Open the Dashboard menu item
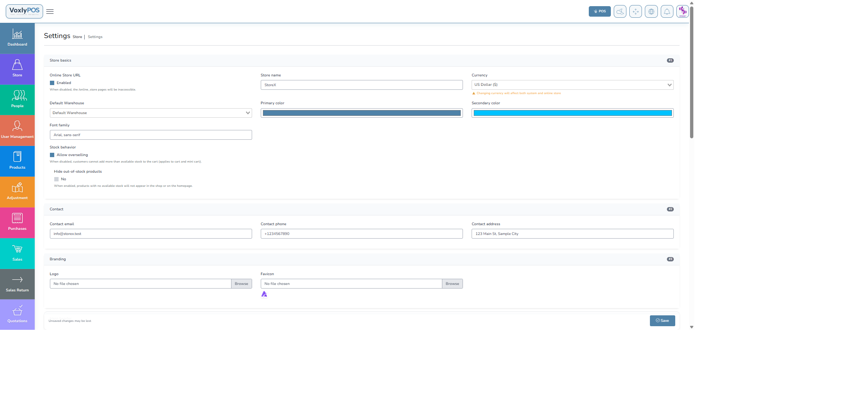Image resolution: width=868 pixels, height=412 pixels. (17, 38)
